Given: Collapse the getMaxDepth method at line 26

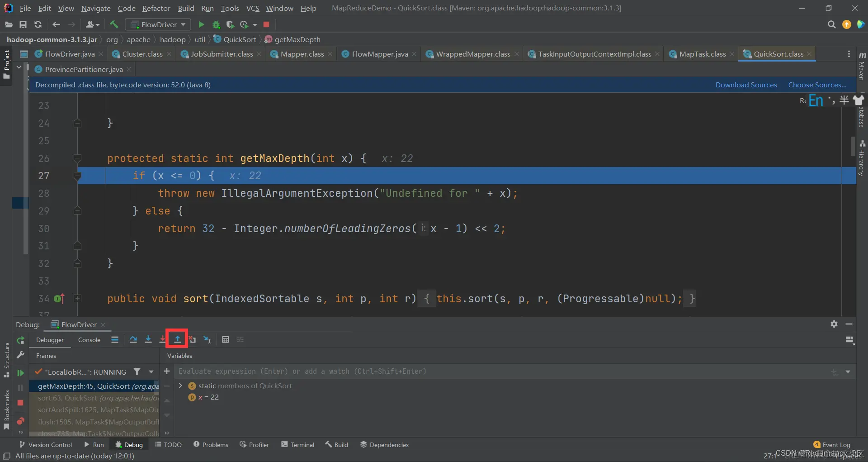Looking at the screenshot, I should point(78,158).
